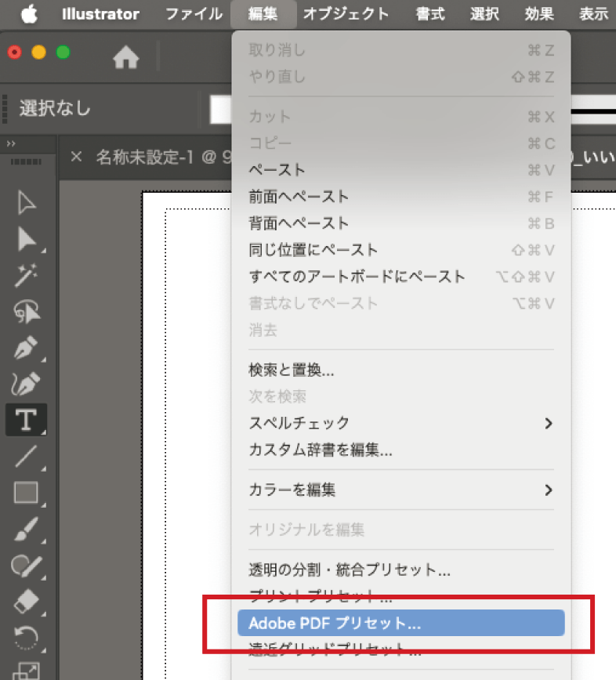616x680 pixels.
Task: Open the 編集 menu
Action: coord(263,14)
